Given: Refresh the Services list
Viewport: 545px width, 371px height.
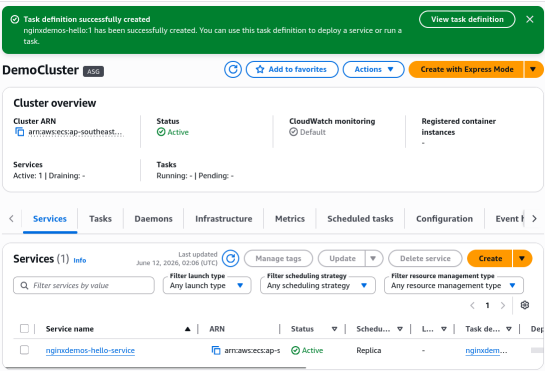Looking at the screenshot, I should point(230,258).
